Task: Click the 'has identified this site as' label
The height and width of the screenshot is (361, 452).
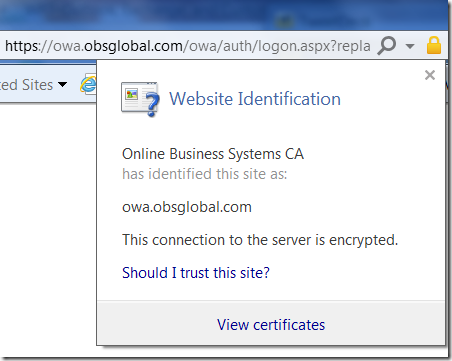Action: pos(205,174)
